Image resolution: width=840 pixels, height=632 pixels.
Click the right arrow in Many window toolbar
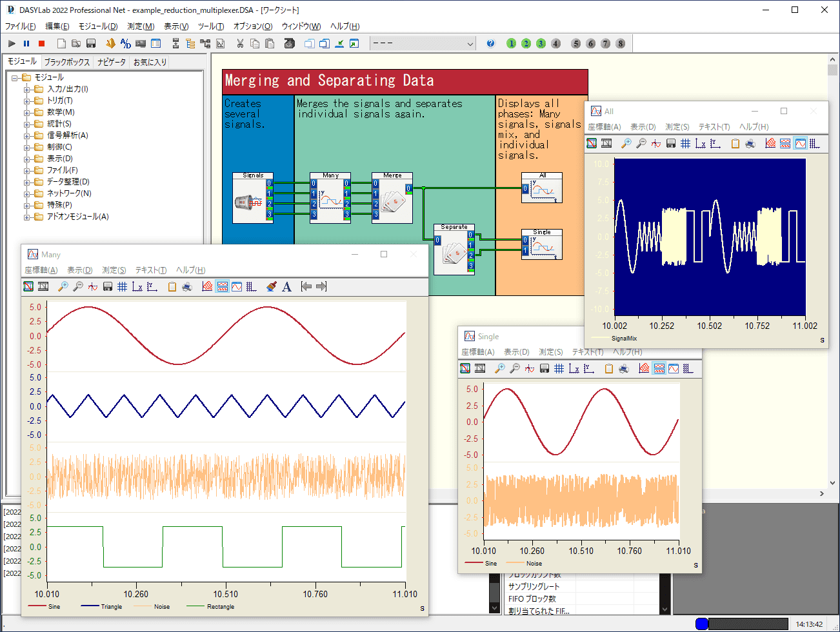point(321,286)
